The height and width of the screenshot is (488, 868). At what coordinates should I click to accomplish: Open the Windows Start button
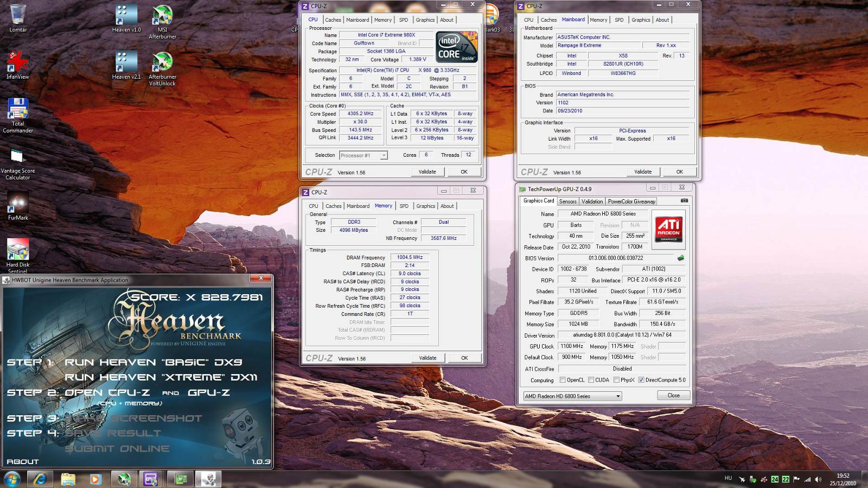point(12,479)
